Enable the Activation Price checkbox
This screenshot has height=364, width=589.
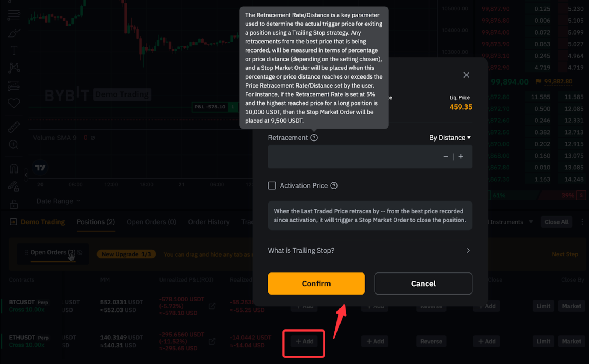[272, 186]
